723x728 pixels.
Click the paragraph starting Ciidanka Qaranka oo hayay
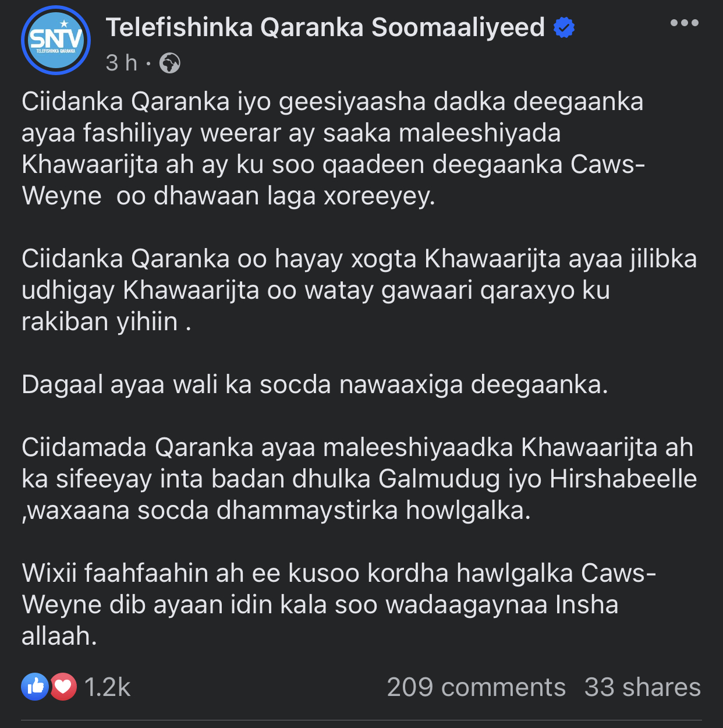point(359,290)
